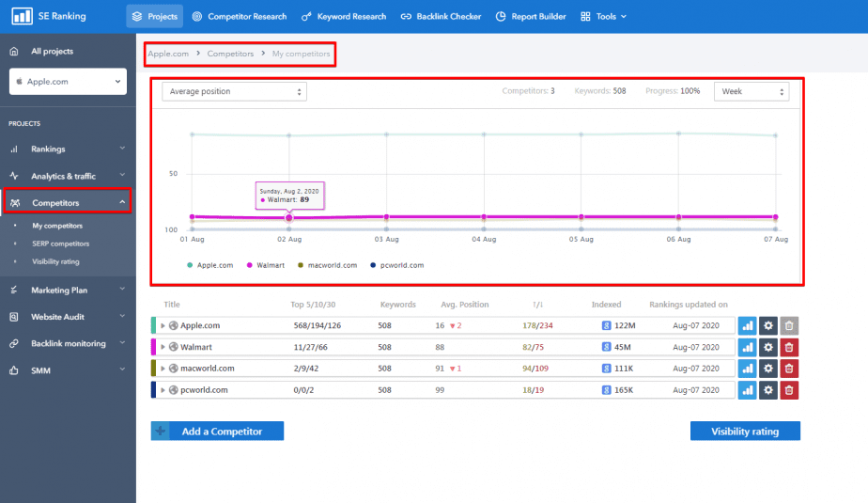
Task: Click the Rankings bar-chart sidebar icon
Action: (14, 149)
